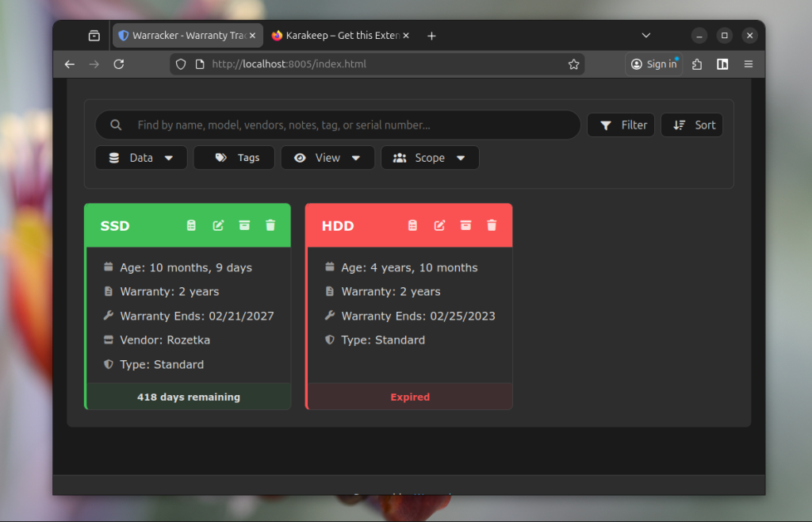This screenshot has height=522, width=812.
Task: Click the Sort button
Action: point(691,125)
